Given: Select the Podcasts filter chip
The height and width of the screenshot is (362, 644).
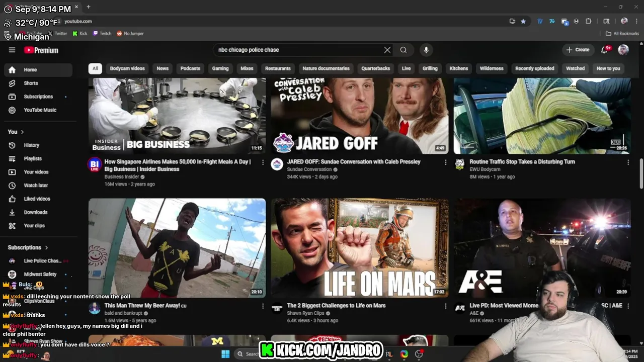Looking at the screenshot, I should click(x=190, y=68).
